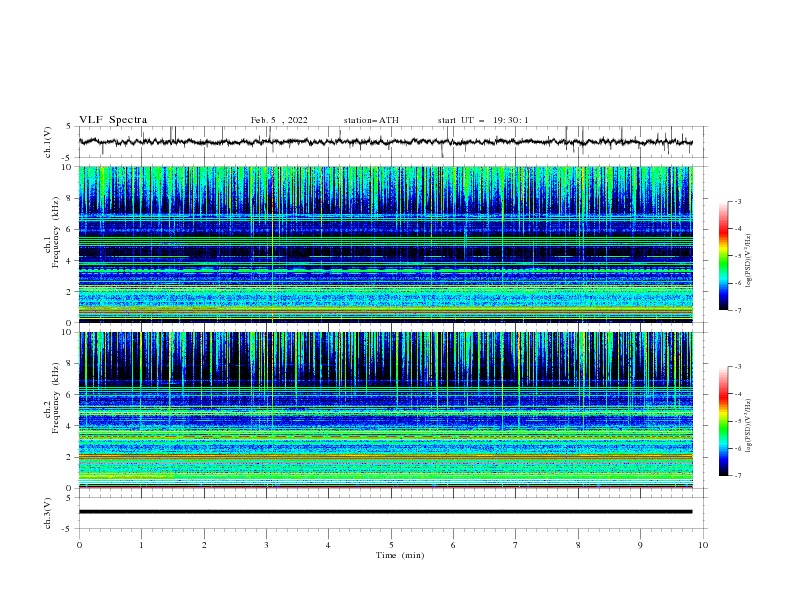Click the "-7" tick on ch.1 colorbar
The width and height of the screenshot is (792, 612).
tap(738, 310)
